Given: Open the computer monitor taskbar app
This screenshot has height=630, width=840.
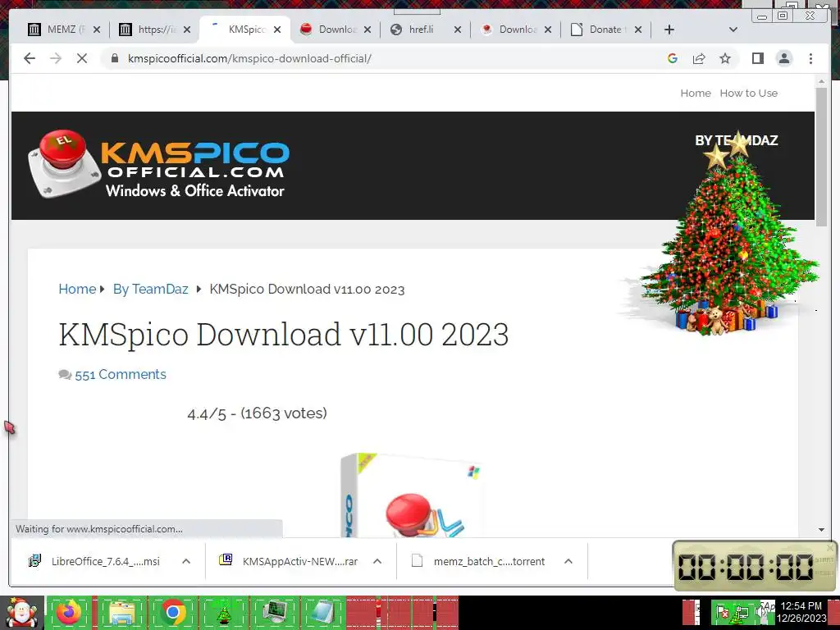Looking at the screenshot, I should tap(275, 612).
